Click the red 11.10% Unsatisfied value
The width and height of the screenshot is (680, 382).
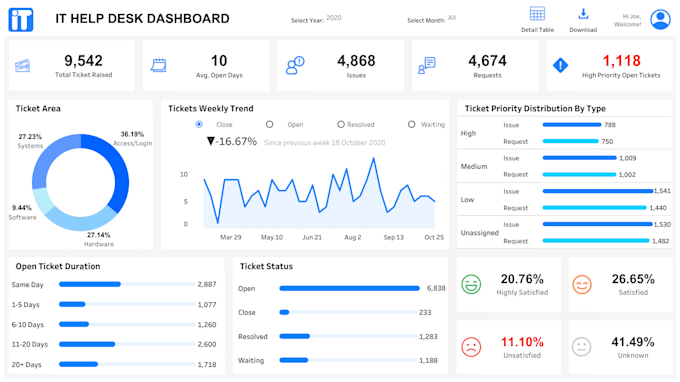(522, 342)
